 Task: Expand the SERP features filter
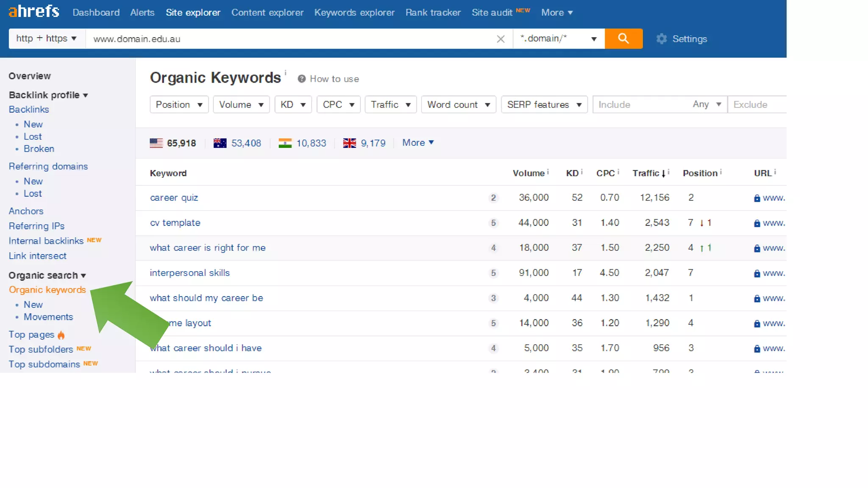coord(544,105)
